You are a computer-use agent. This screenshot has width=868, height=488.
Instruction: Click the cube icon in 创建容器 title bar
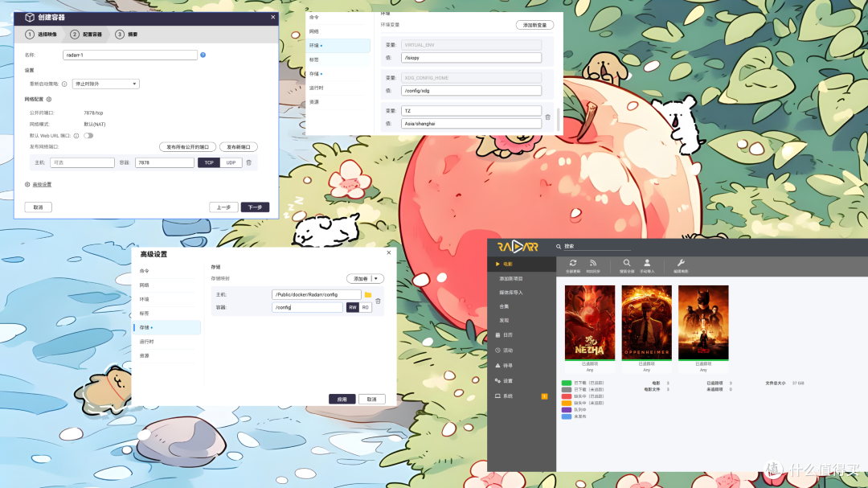[x=30, y=18]
